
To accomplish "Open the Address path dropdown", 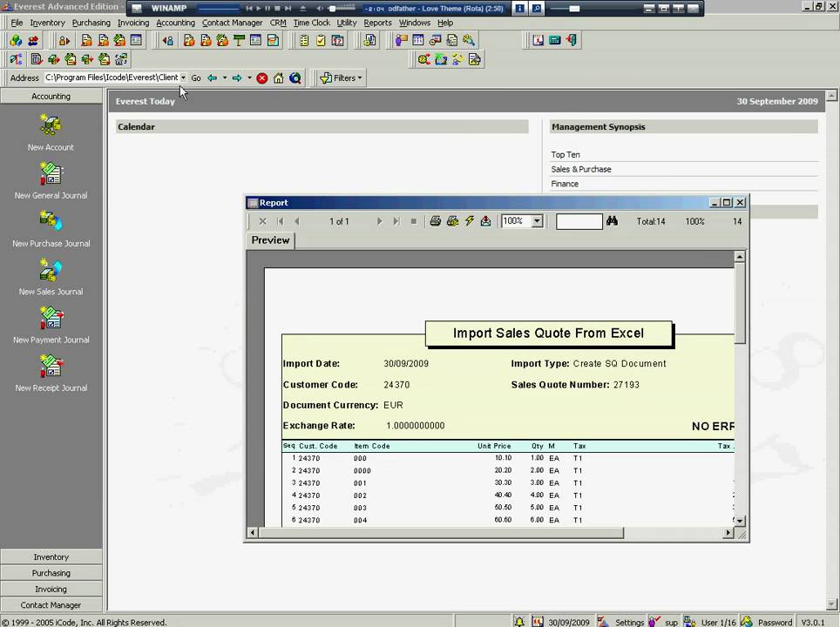I will pos(183,78).
